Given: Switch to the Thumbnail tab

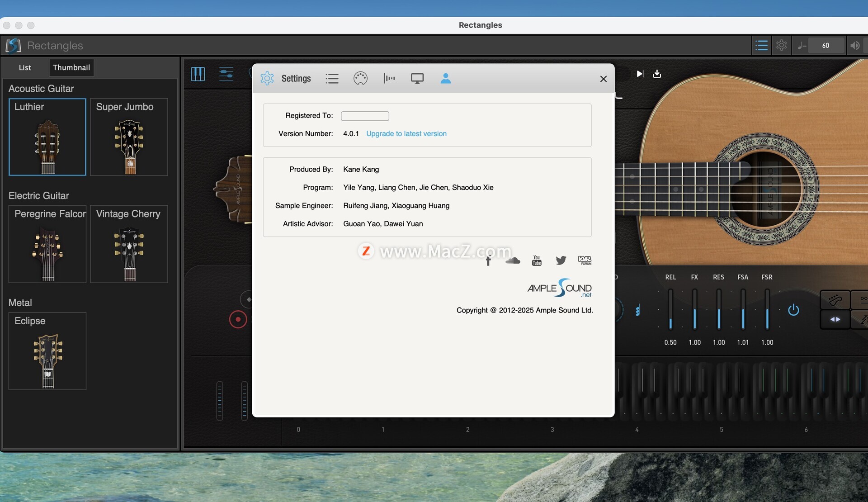Looking at the screenshot, I should [x=71, y=67].
